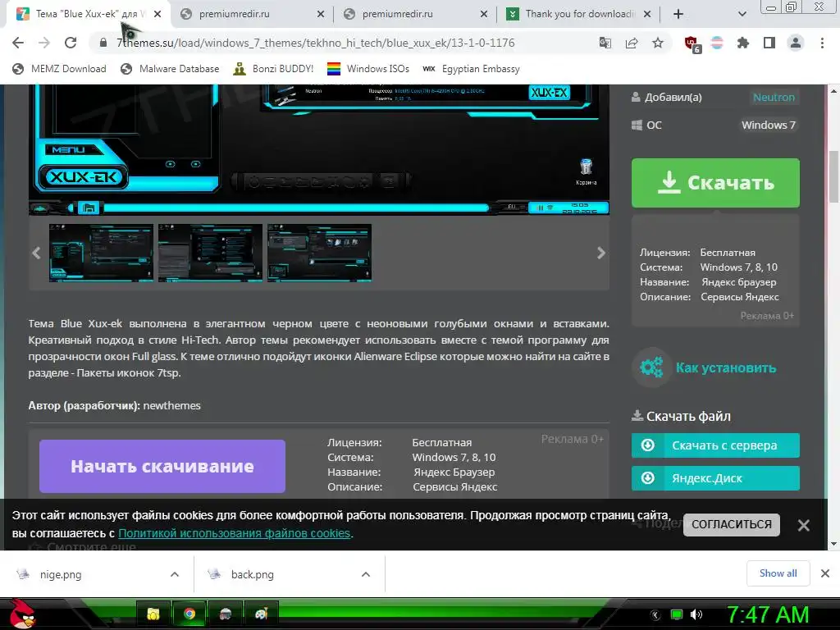Click the forward navigation arrow

coord(44,43)
